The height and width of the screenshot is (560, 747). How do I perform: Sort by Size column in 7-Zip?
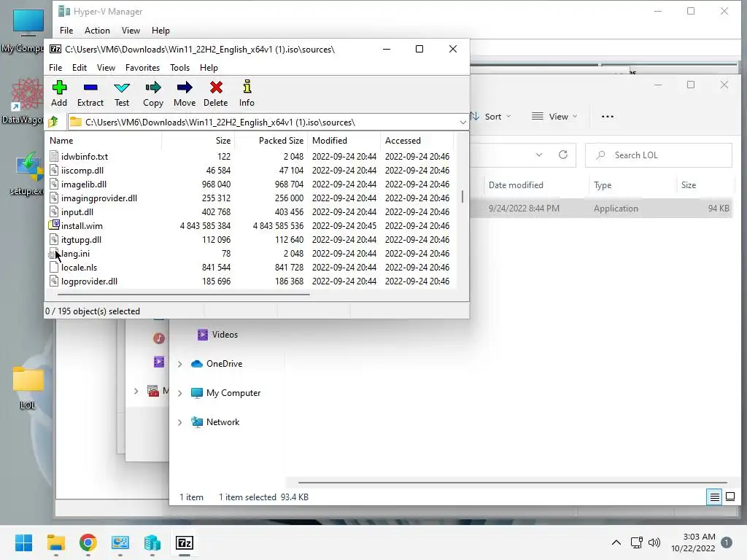pos(198,141)
